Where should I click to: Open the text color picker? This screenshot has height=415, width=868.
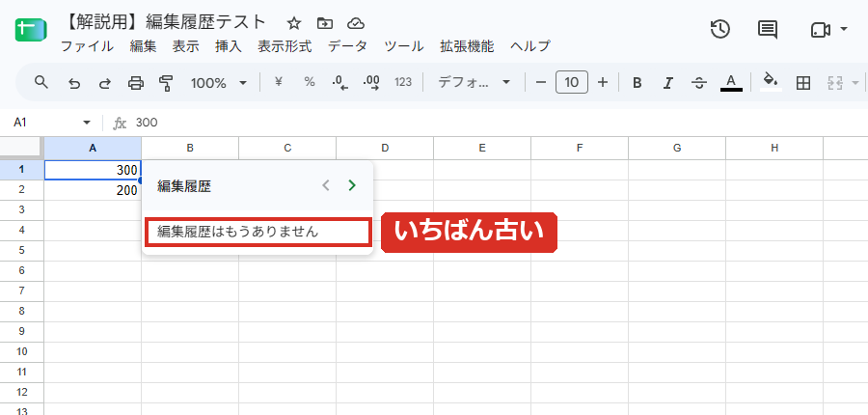coord(731,83)
